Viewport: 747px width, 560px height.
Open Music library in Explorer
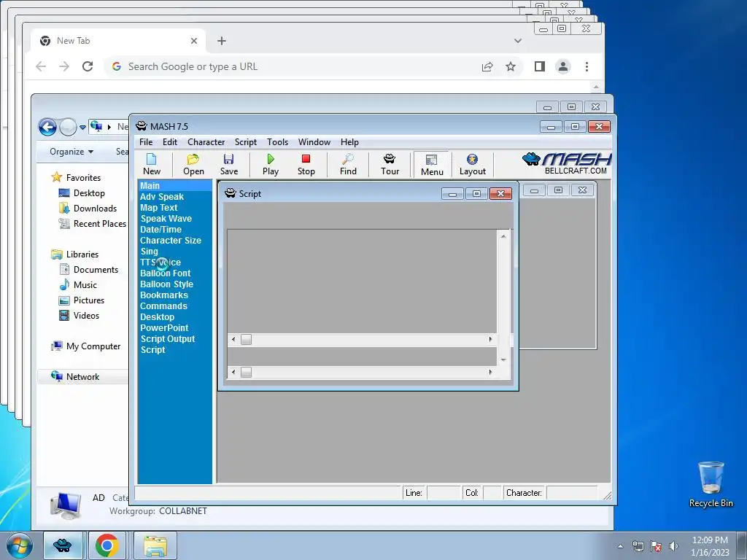pyautogui.click(x=78, y=285)
